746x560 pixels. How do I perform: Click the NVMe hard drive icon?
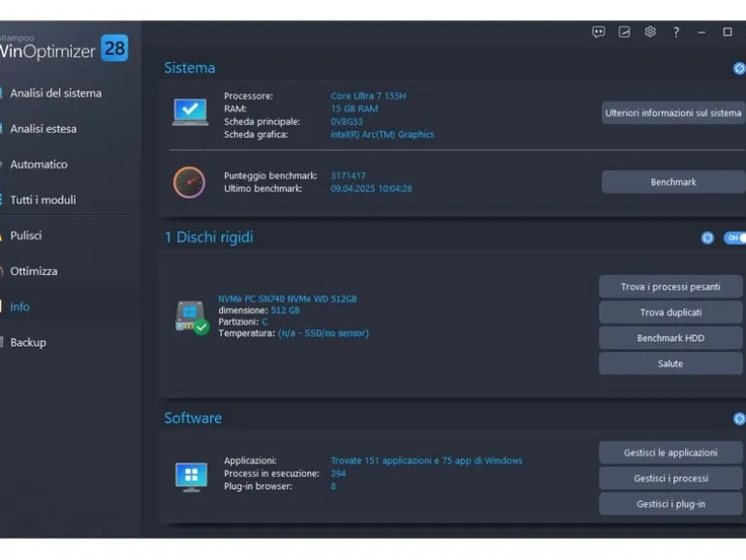(x=192, y=318)
